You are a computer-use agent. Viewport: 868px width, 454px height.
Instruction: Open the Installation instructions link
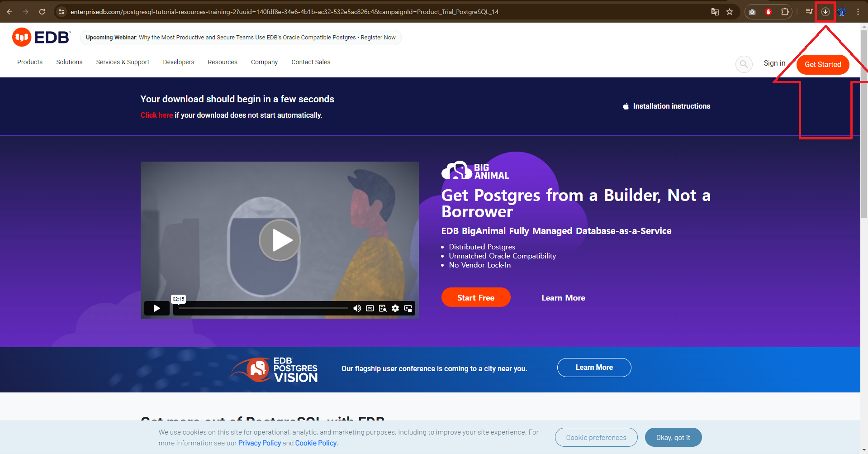671,106
